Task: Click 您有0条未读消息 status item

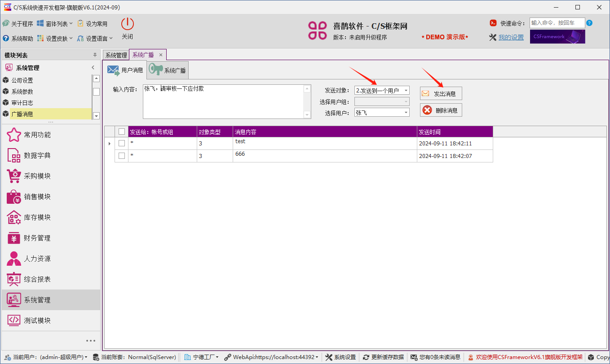Action: tap(435, 357)
